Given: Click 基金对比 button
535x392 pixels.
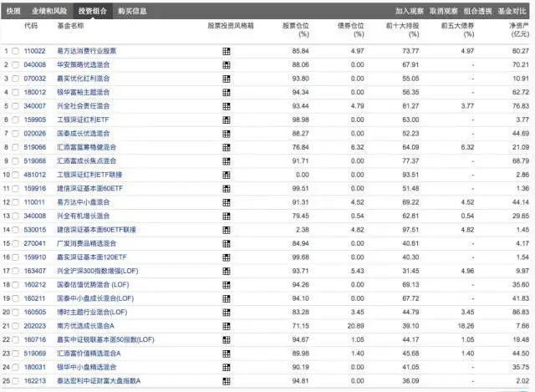Looking at the screenshot, I should 512,11.
